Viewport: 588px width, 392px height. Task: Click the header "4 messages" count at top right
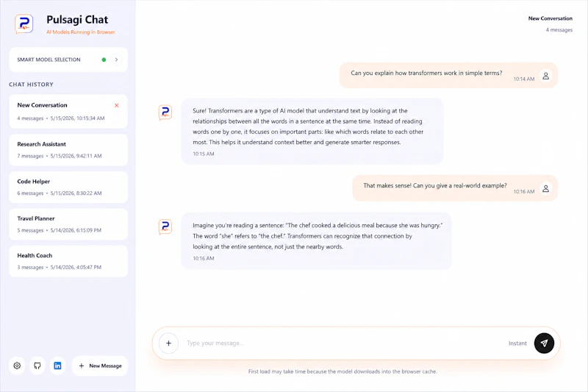pyautogui.click(x=559, y=30)
